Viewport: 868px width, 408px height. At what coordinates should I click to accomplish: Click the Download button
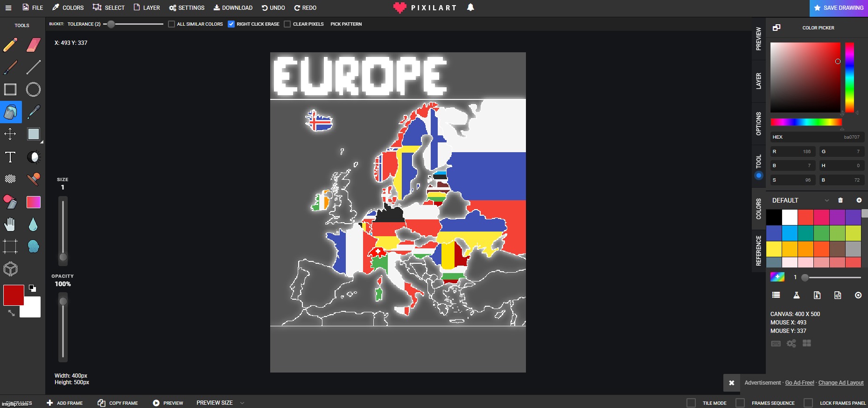[233, 8]
